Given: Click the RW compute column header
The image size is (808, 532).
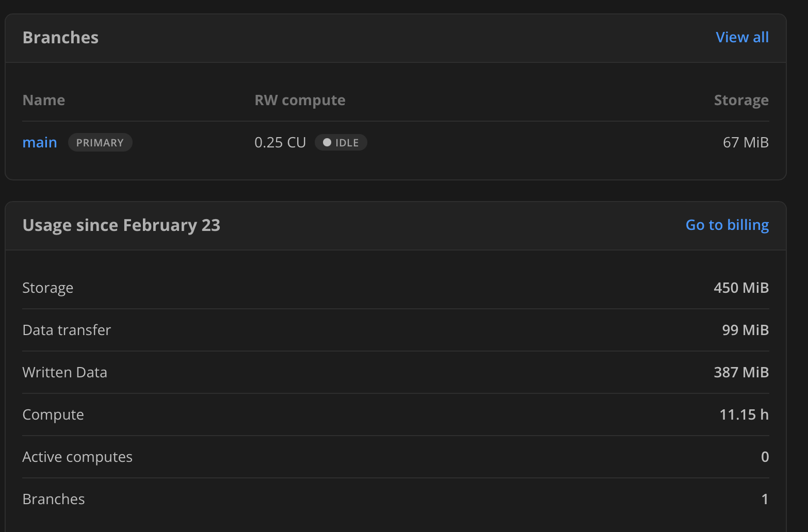Looking at the screenshot, I should (x=300, y=100).
